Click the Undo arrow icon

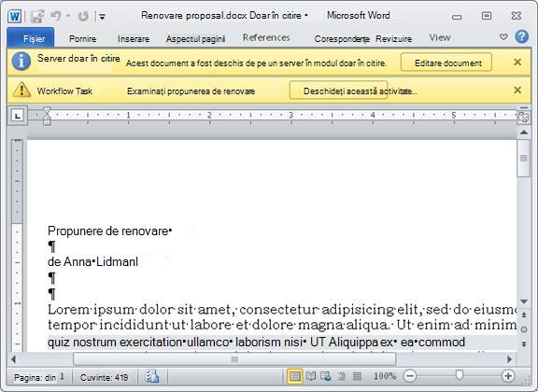click(56, 16)
